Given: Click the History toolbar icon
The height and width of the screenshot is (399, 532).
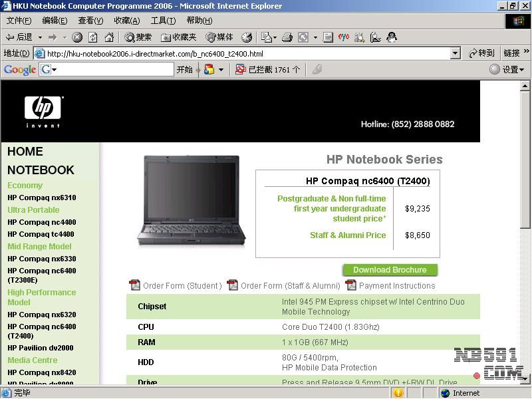Looking at the screenshot, I should point(247,37).
